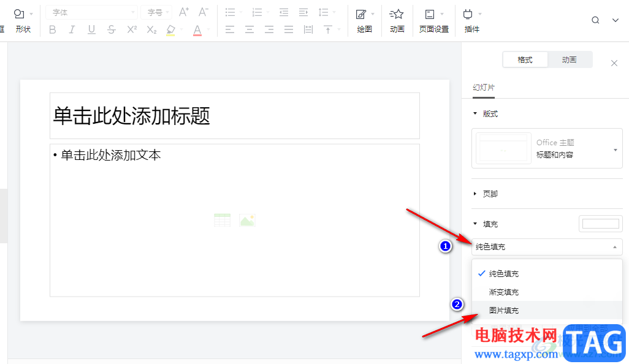
Task: Insert a table via placeholder icon
Action: [223, 220]
